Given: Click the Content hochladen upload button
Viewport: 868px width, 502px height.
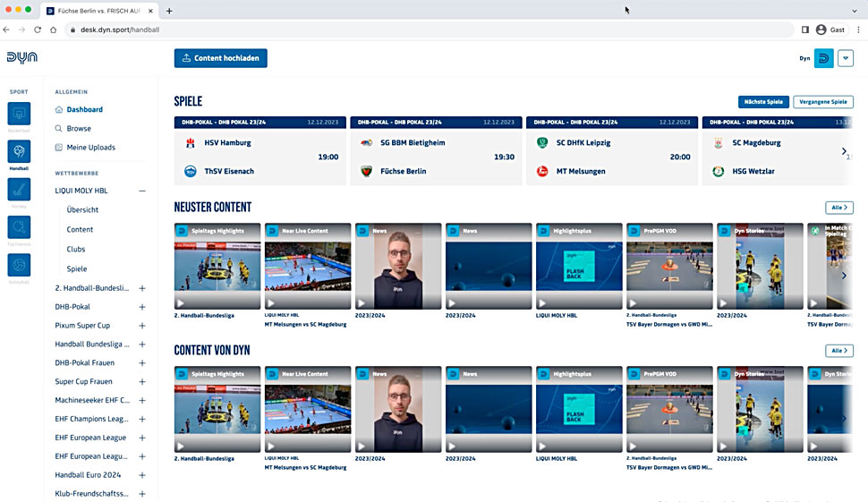Looking at the screenshot, I should tap(220, 58).
